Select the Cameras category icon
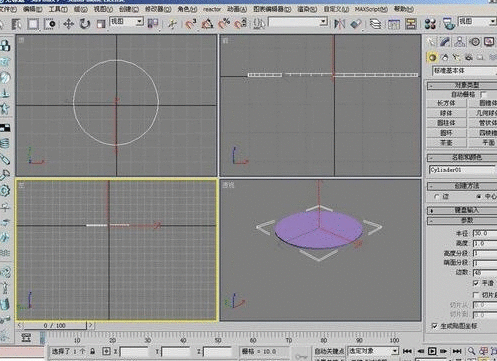This screenshot has height=361, width=497. click(x=469, y=57)
